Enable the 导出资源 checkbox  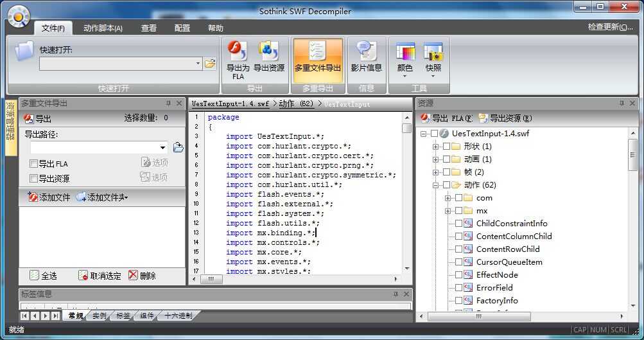(33, 179)
